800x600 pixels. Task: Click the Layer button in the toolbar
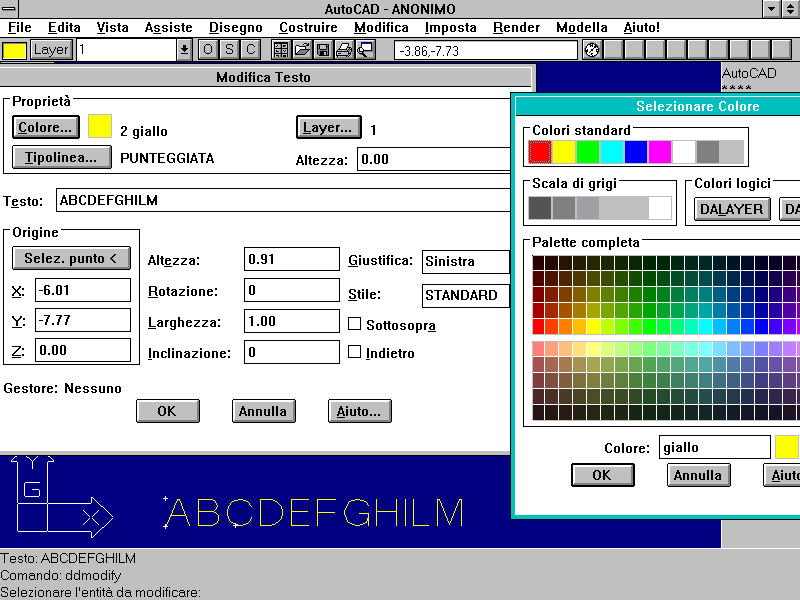pos(51,50)
